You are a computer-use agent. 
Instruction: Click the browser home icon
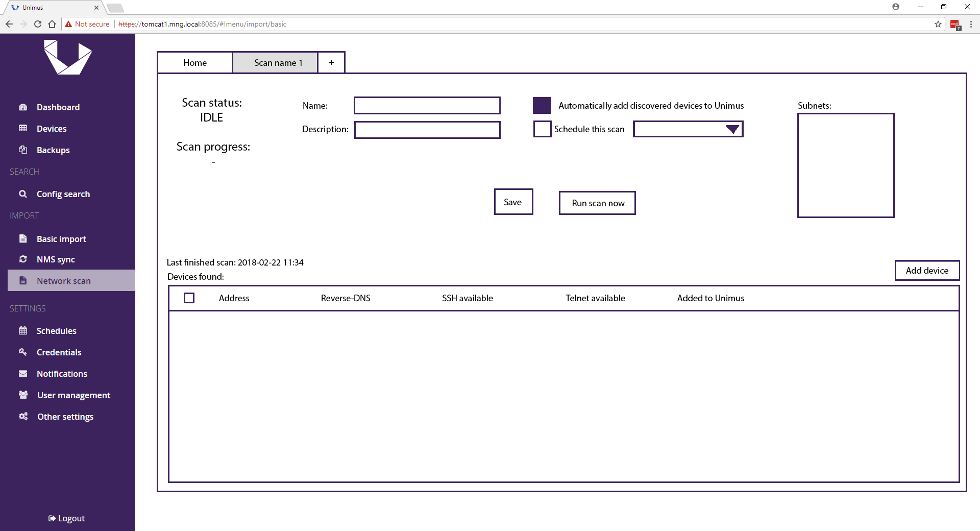pos(52,24)
